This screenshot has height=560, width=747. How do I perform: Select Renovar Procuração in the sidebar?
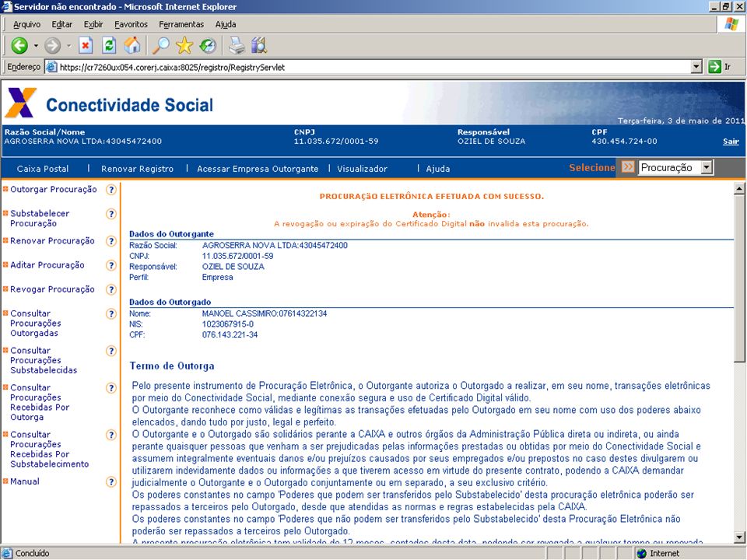[52, 240]
